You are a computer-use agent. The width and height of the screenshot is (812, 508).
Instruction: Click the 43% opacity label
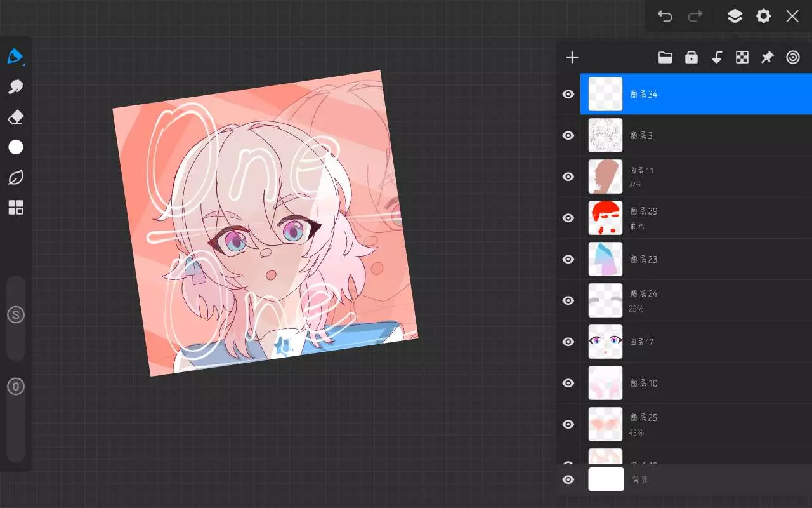pyautogui.click(x=636, y=432)
